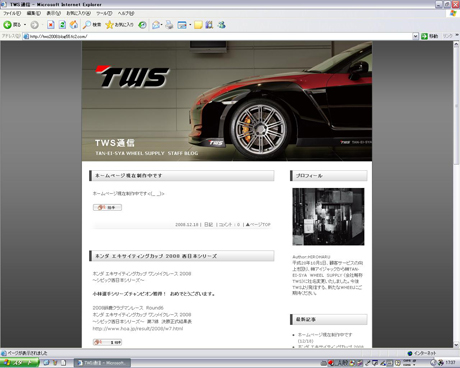Click the scrollbar down arrow
460x368 pixels.
pyautogui.click(x=456, y=345)
